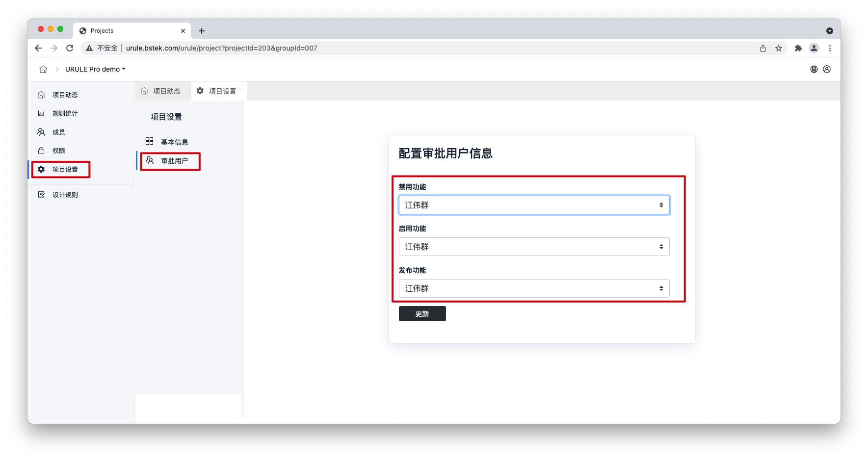Open 设计规则 in the sidebar
Screen dimensions: 868x460
(x=65, y=195)
